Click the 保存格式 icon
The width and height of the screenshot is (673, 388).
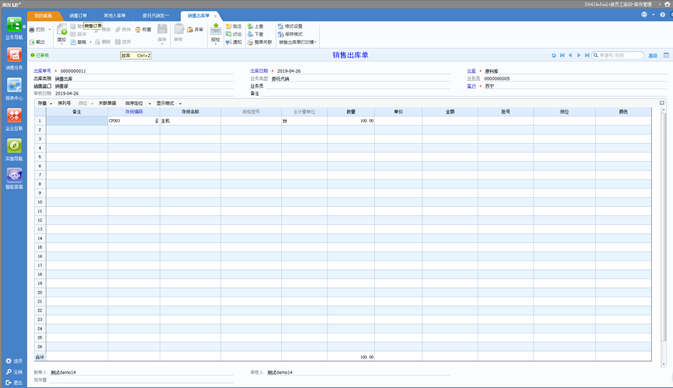[281, 34]
